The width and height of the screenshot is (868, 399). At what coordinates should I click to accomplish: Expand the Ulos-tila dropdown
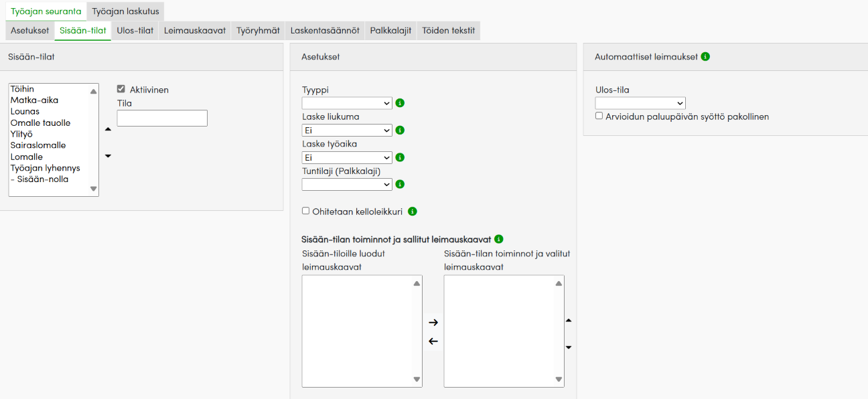[640, 103]
